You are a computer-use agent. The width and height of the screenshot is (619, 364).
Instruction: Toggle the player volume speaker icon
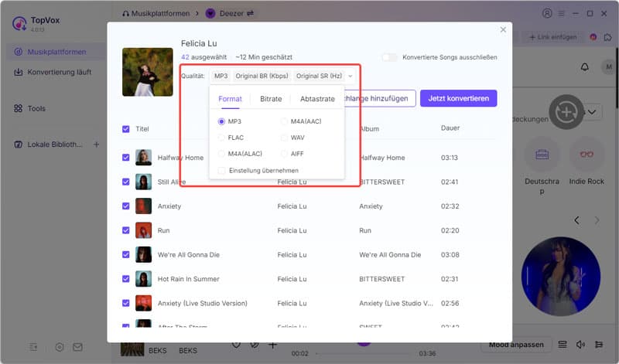point(580,345)
